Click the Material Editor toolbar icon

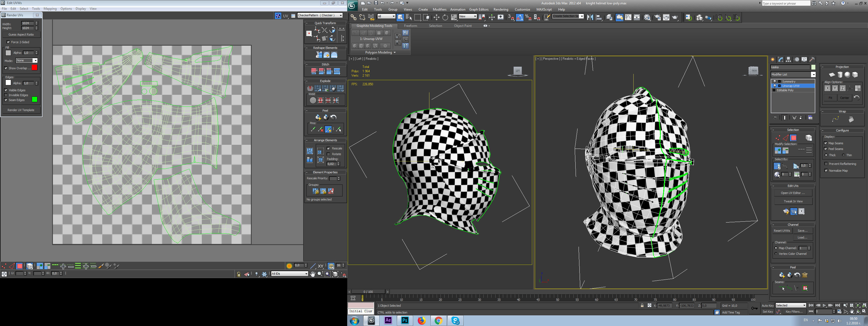647,18
